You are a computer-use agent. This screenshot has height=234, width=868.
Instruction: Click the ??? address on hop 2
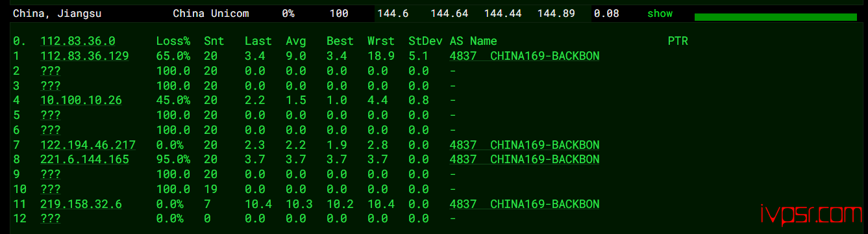(x=51, y=71)
